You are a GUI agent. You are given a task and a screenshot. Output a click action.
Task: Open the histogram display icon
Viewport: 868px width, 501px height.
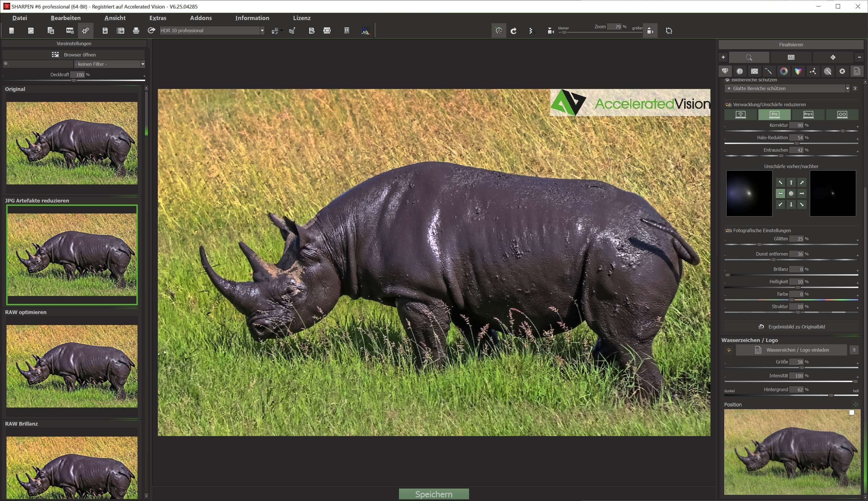pyautogui.click(x=365, y=31)
